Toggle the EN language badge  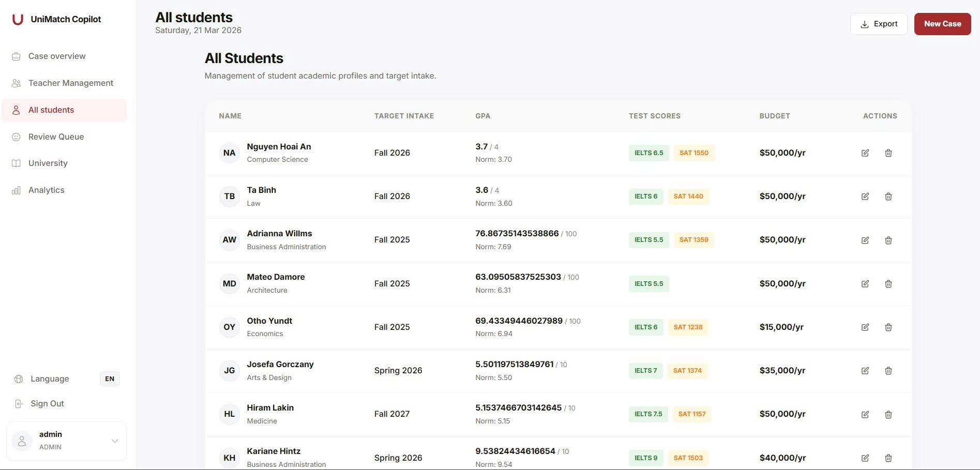click(110, 379)
